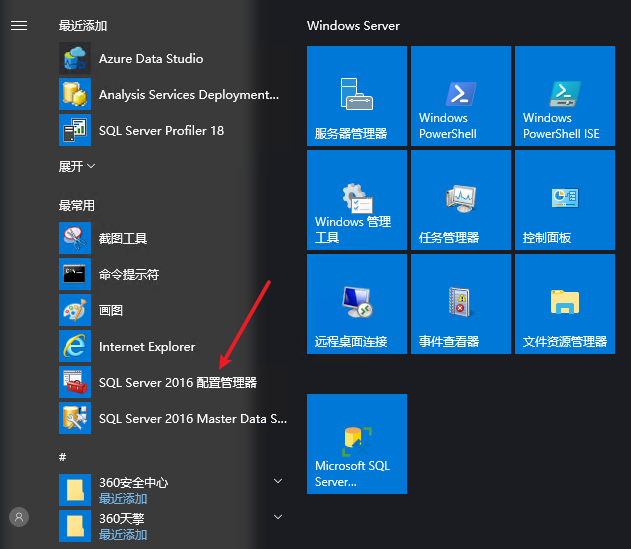
Task: Click the SQL Server Profiler 18 label
Action: (161, 130)
